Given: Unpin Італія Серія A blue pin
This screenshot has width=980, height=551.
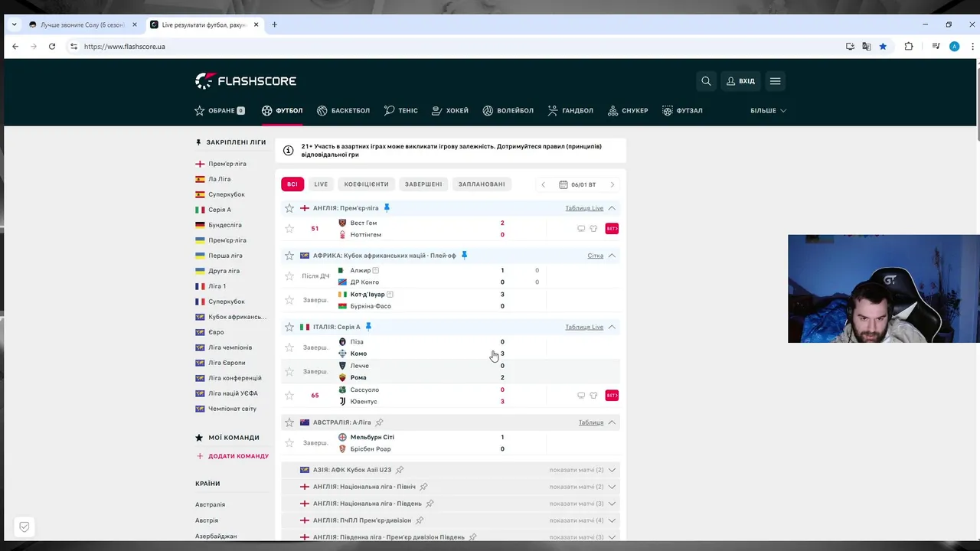Looking at the screenshot, I should (368, 327).
